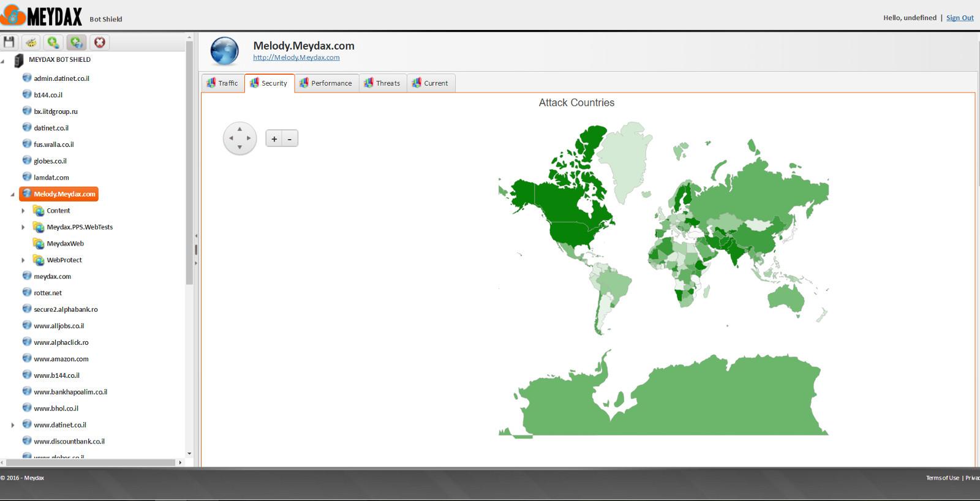Select lamdat.com in the site tree
980x501 pixels.
point(51,178)
